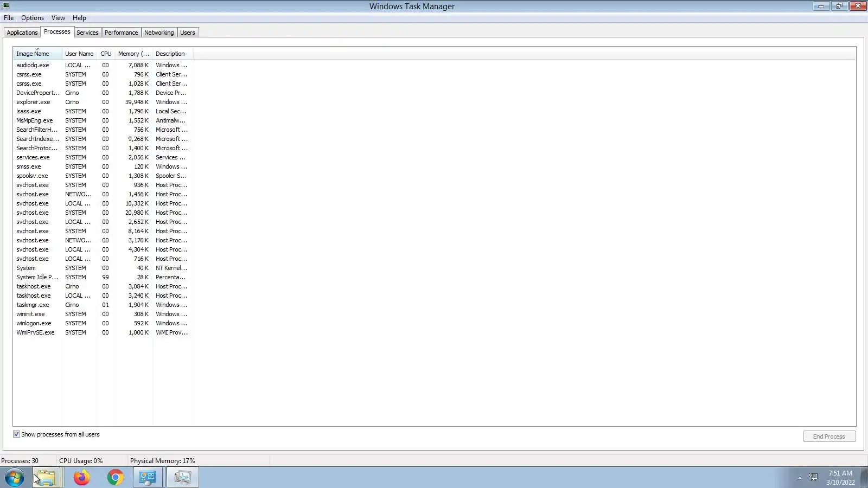Sort by CPU column header
Viewport: 868px width, 488px height.
tap(106, 54)
